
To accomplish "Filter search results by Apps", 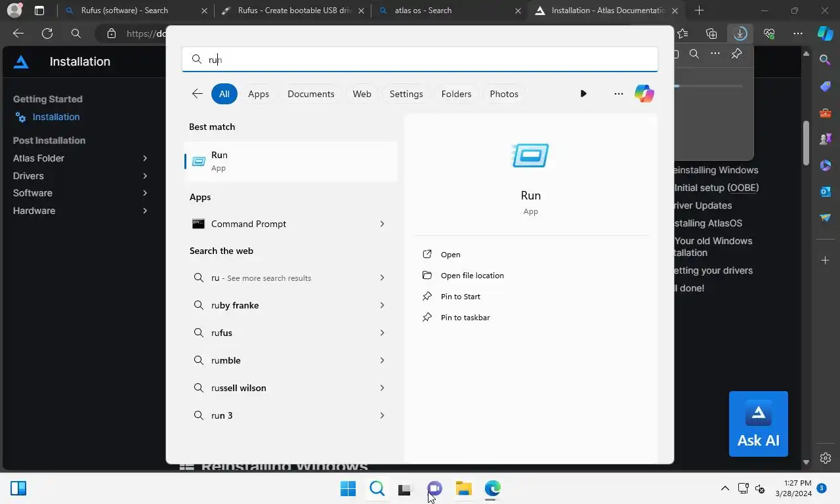I will click(259, 94).
